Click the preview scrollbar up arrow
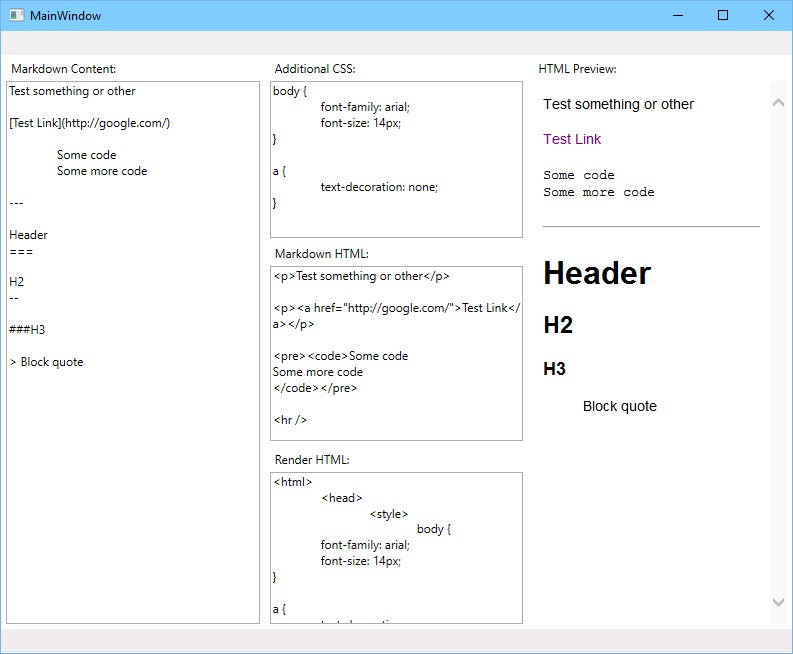This screenshot has height=654, width=793. [778, 103]
